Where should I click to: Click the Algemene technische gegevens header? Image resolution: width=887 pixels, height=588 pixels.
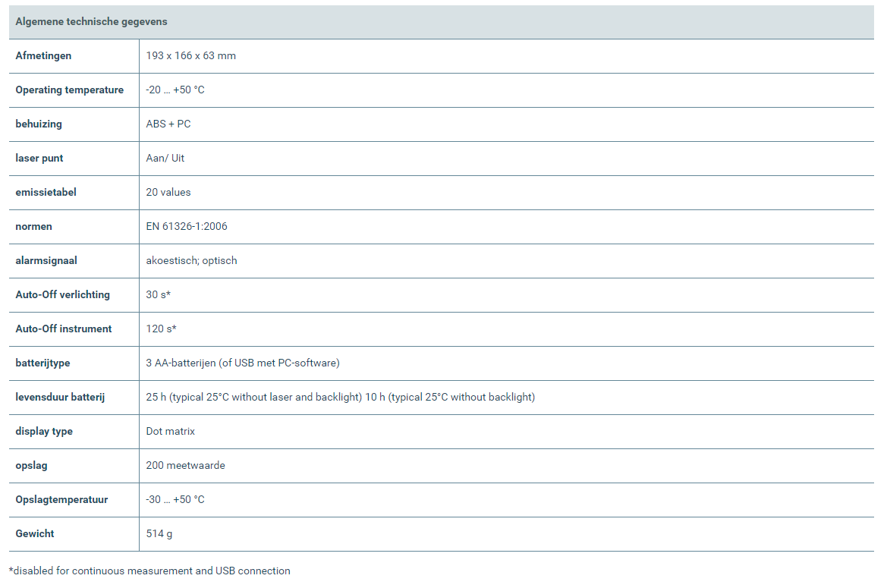coord(91,21)
